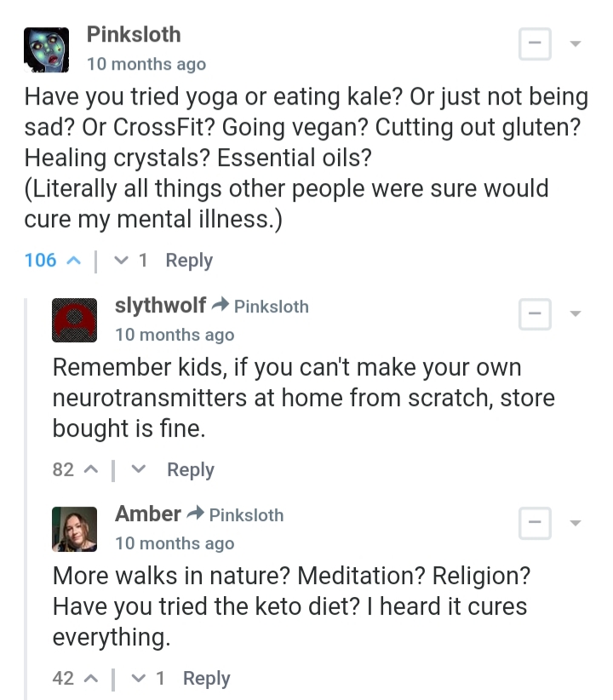This screenshot has width=613, height=700.
Task: Reply to Amber's comment
Action: click(207, 678)
